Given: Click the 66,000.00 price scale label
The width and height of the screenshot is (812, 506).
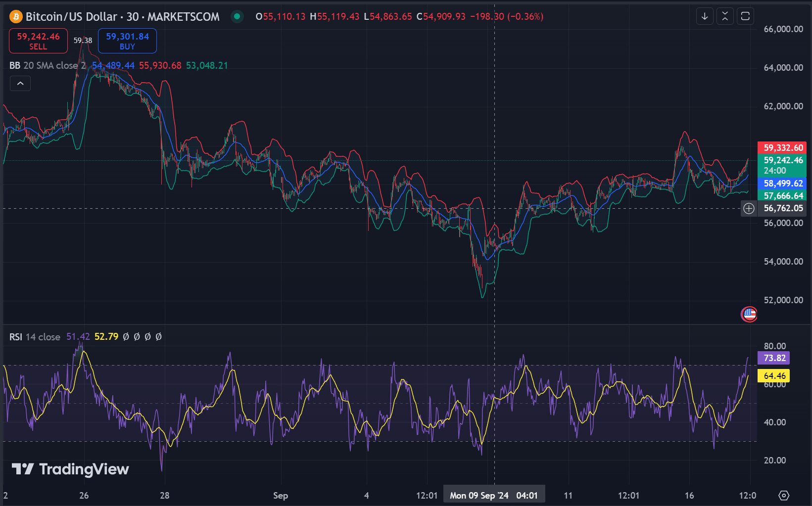Looking at the screenshot, I should click(783, 29).
